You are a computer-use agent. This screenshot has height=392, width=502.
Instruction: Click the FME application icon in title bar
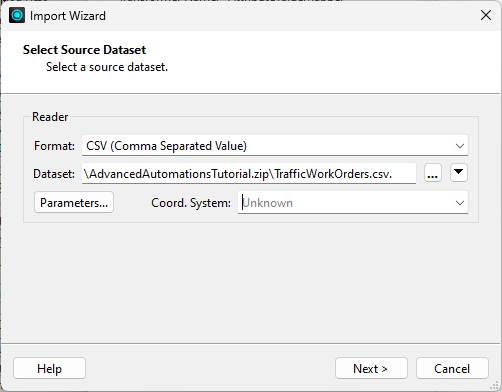(17, 15)
